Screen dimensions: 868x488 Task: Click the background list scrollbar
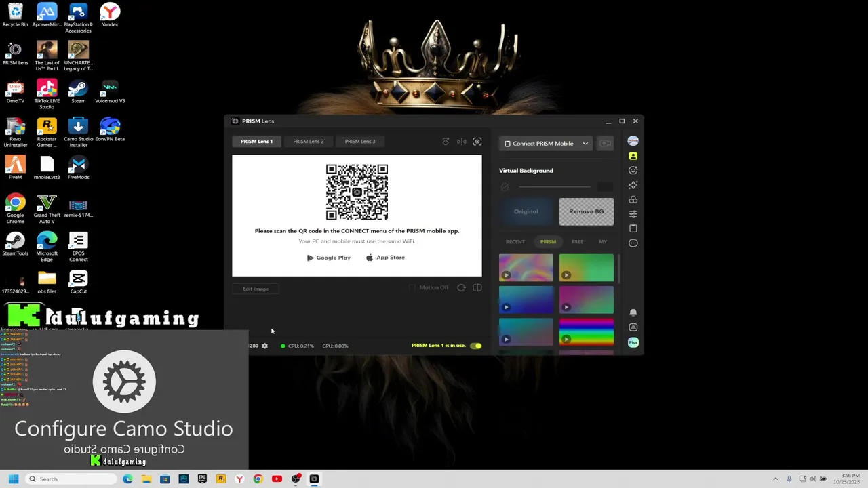tap(618, 268)
